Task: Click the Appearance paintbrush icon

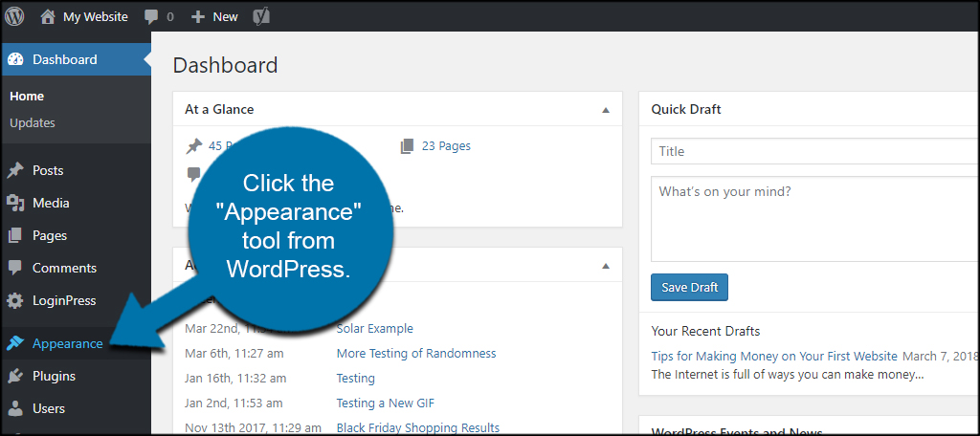Action: pos(15,343)
